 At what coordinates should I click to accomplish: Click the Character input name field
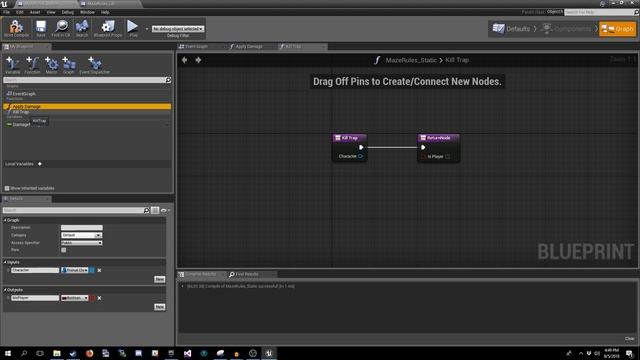35,270
